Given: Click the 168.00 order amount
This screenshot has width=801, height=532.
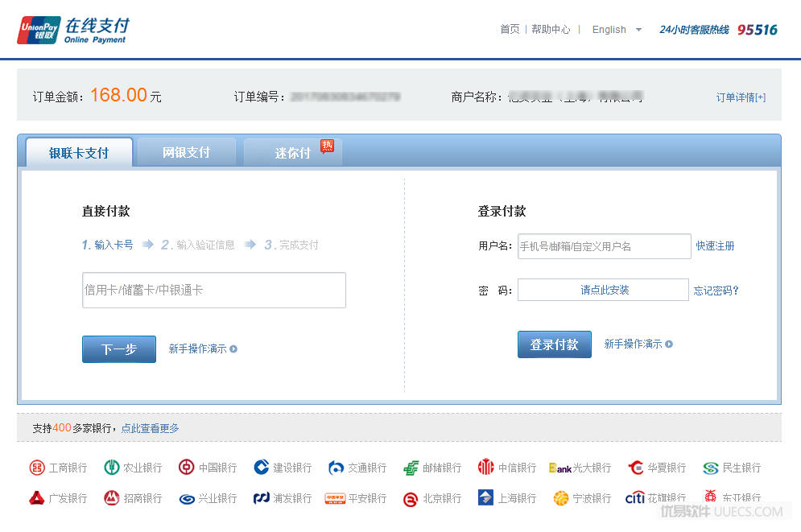Looking at the screenshot, I should [x=118, y=95].
